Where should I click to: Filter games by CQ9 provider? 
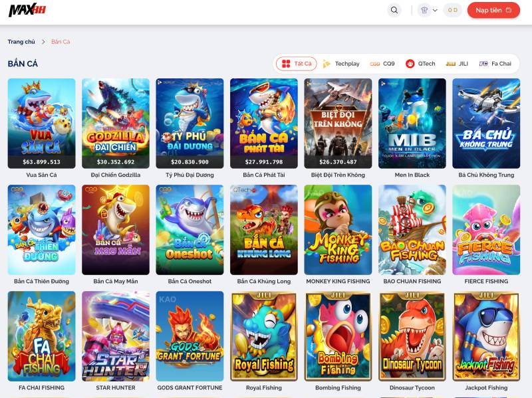pyautogui.click(x=382, y=64)
